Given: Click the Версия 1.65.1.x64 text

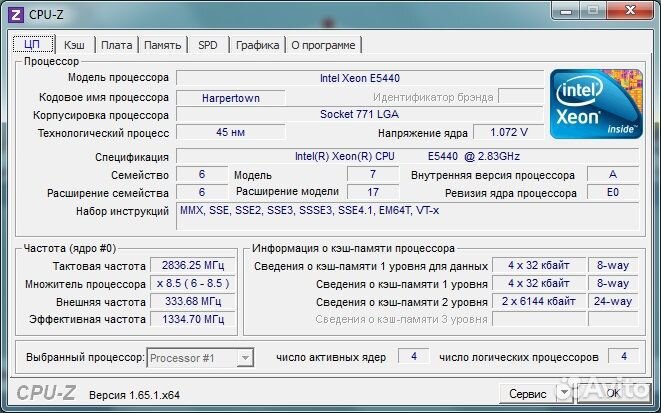Looking at the screenshot, I should point(134,395).
